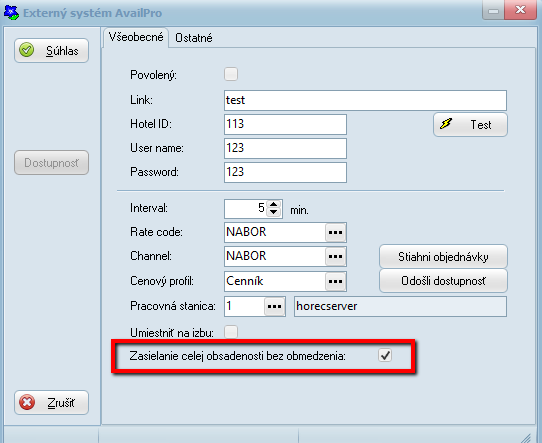This screenshot has width=542, height=443.
Task: Click the User name field
Action: point(285,148)
